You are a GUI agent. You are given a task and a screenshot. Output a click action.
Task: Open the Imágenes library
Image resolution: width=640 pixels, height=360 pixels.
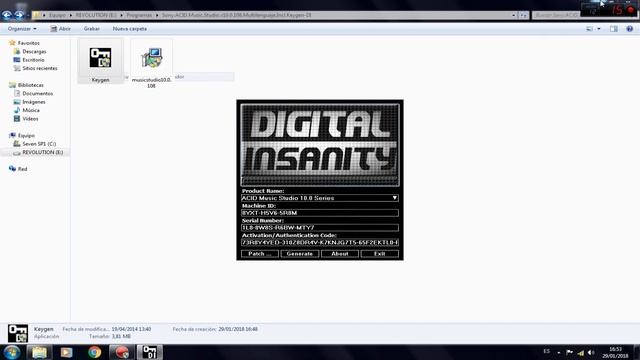tap(33, 102)
